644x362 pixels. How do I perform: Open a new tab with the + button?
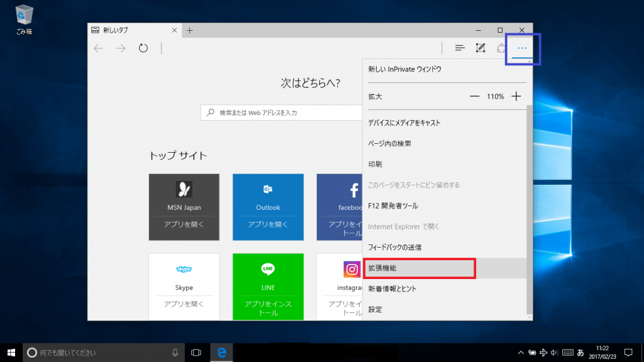point(189,29)
